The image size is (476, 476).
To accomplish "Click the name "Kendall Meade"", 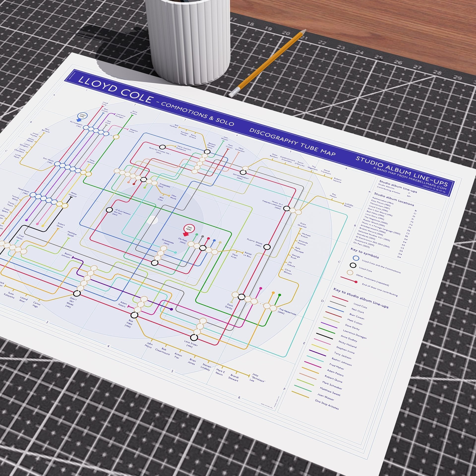I will pyautogui.click(x=184, y=133).
